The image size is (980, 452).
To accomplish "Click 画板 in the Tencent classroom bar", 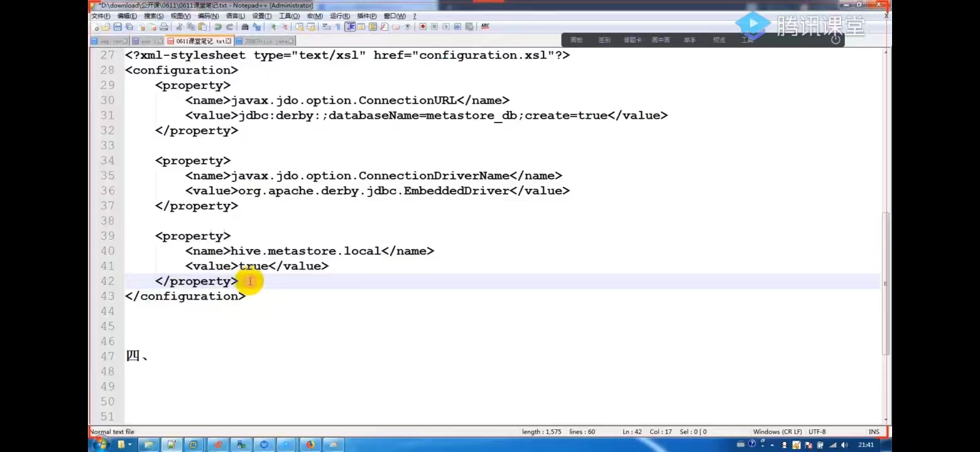I will pos(577,40).
